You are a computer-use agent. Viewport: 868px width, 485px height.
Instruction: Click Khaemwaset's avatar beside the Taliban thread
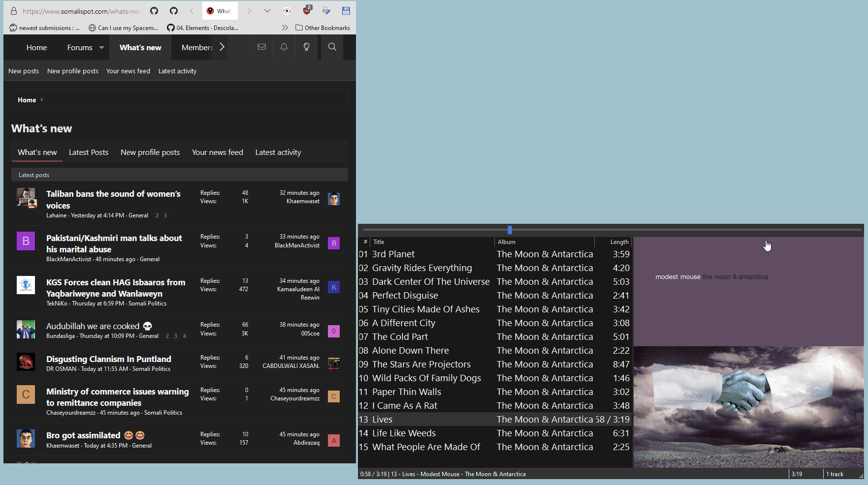(x=334, y=199)
